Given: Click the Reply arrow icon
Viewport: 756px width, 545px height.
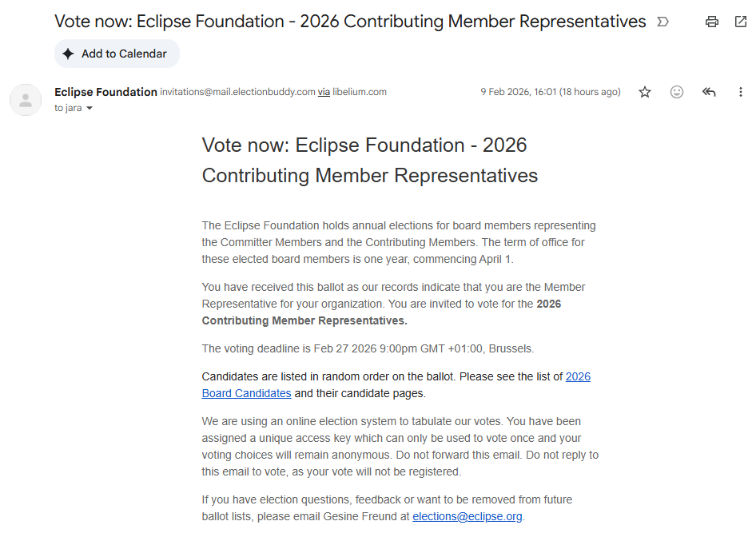Looking at the screenshot, I should tap(709, 92).
